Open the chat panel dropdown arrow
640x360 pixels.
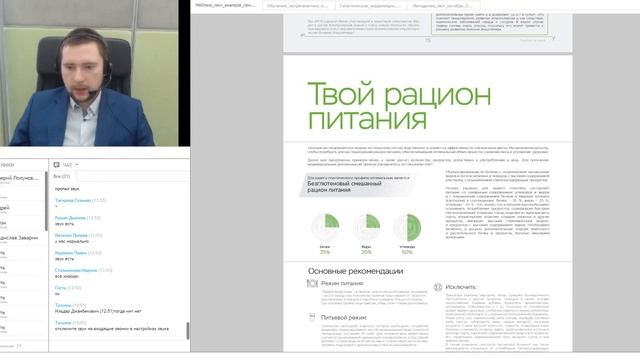pyautogui.click(x=77, y=165)
